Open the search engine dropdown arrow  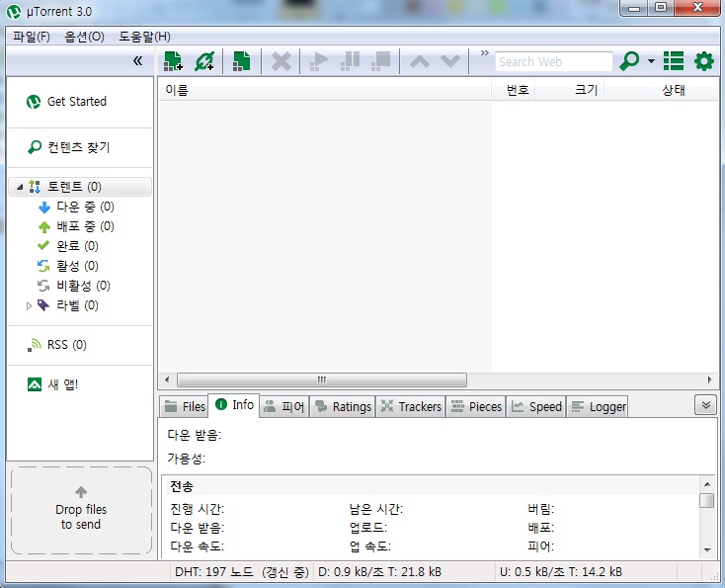pos(651,61)
